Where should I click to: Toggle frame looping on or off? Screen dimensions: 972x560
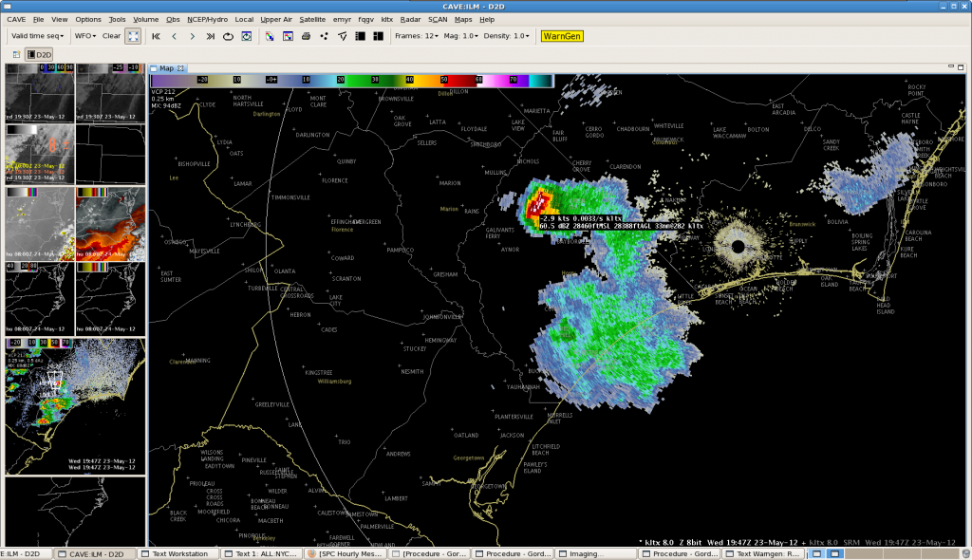click(228, 36)
